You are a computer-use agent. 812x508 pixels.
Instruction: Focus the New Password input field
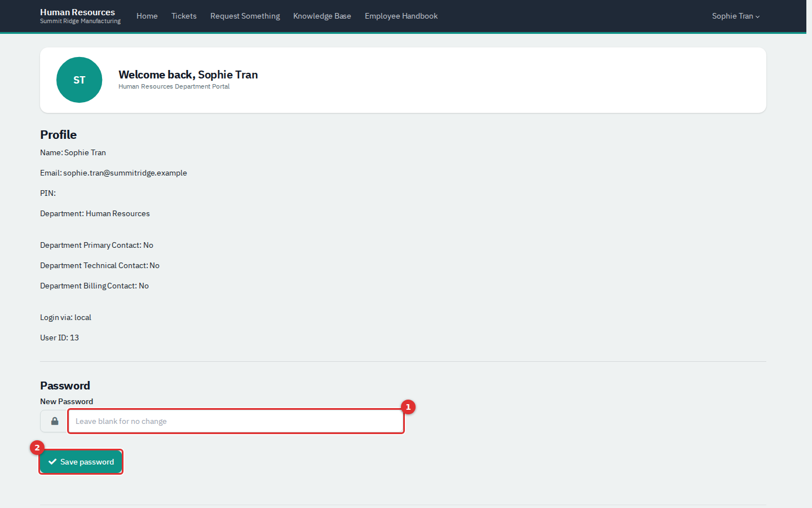pos(236,421)
